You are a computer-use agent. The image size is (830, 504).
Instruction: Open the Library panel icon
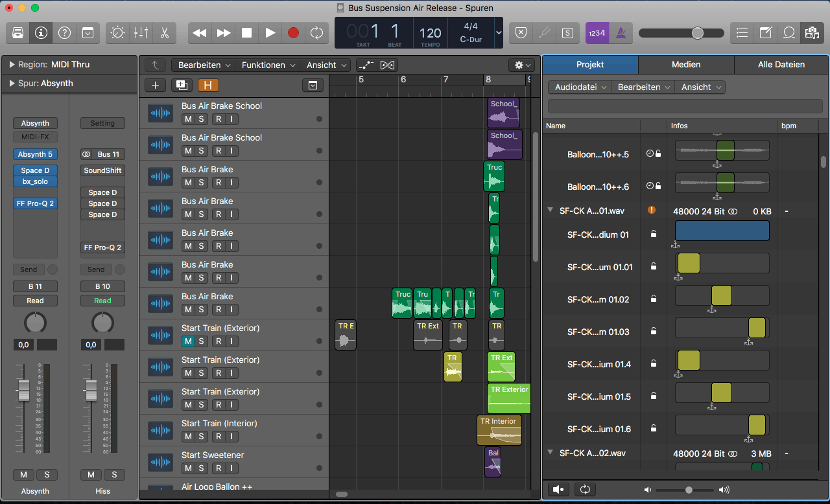pyautogui.click(x=18, y=33)
